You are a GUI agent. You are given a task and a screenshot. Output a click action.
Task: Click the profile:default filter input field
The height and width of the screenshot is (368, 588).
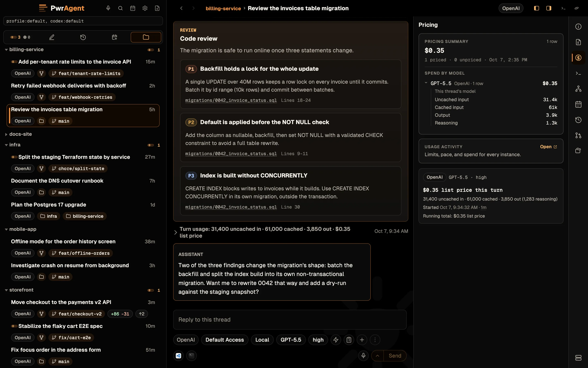(83, 21)
